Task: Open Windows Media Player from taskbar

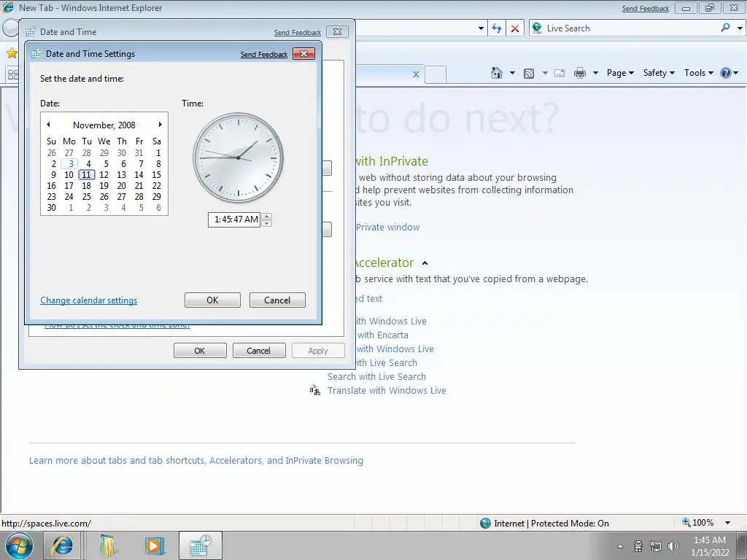Action: [154, 545]
